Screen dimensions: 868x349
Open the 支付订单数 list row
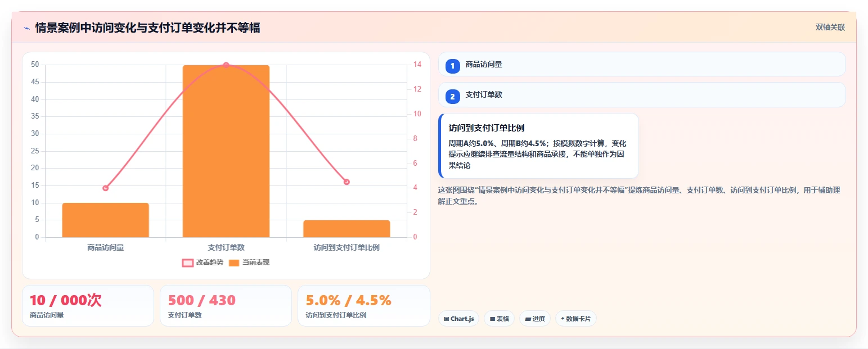[x=642, y=94]
